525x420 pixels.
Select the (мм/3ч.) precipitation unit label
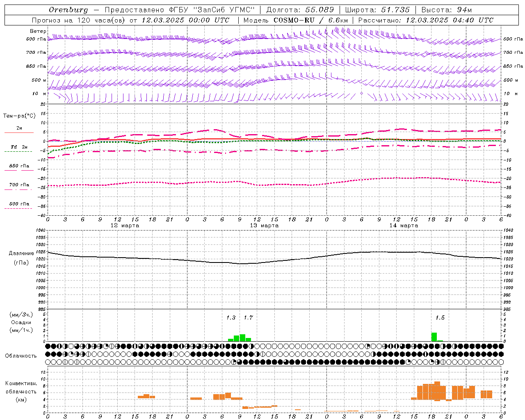point(21,315)
